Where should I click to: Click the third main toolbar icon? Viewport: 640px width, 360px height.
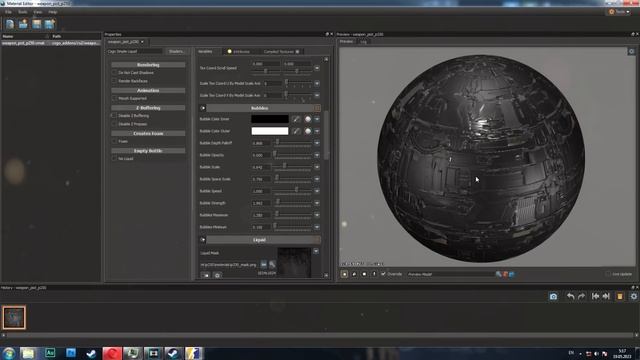pyautogui.click(x=37, y=24)
